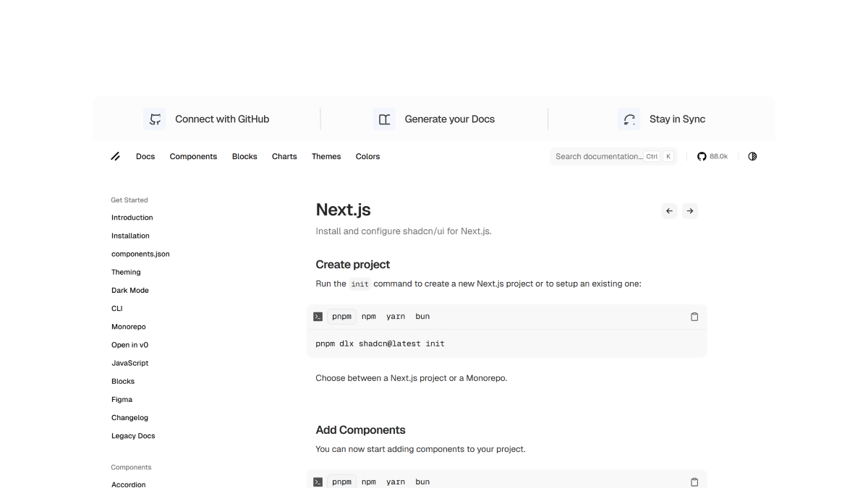Image resolution: width=868 pixels, height=488 pixels.
Task: Click terminal icon in Add Components block
Action: click(318, 482)
